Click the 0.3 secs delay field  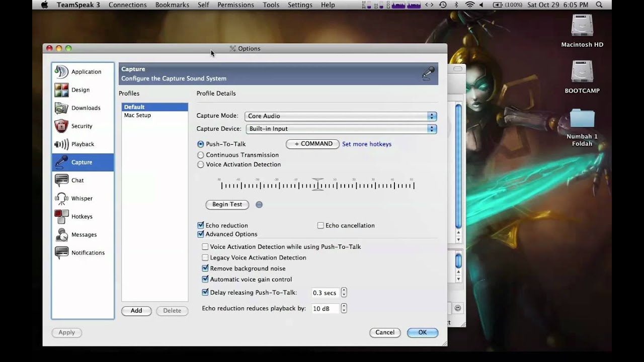[x=325, y=293]
